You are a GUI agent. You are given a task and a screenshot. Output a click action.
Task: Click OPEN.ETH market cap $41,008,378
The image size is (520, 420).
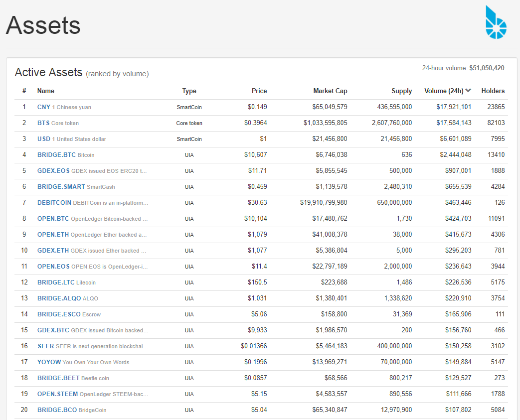click(330, 234)
